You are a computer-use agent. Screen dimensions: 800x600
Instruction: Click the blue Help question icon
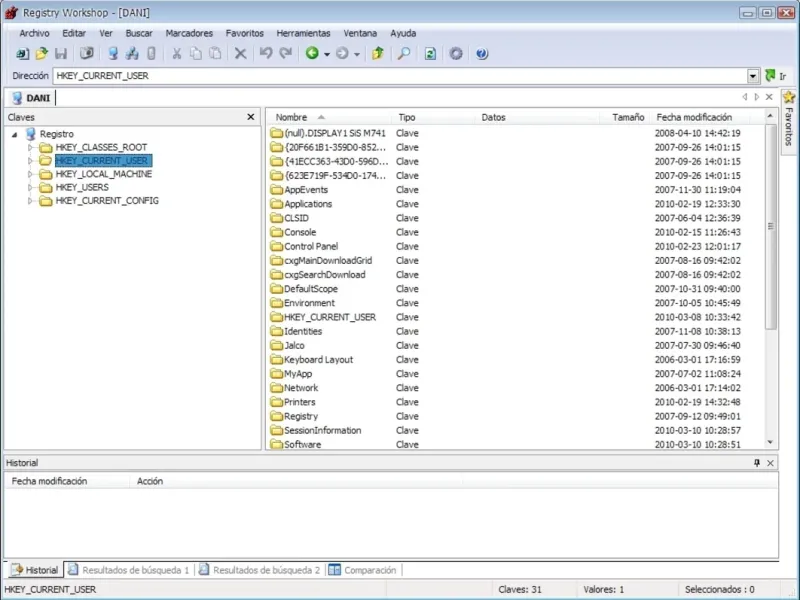[482, 54]
